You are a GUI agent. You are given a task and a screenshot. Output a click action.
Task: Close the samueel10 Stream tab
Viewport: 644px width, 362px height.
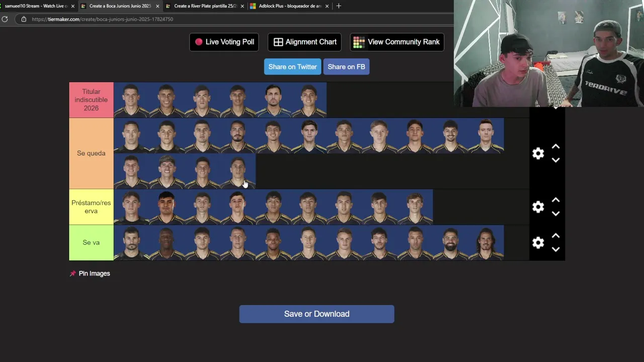point(73,6)
